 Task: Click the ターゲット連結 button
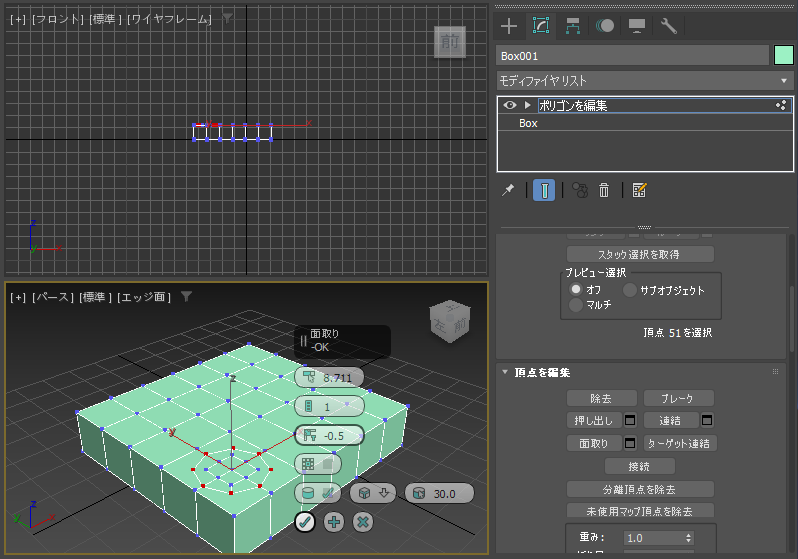[x=680, y=443]
